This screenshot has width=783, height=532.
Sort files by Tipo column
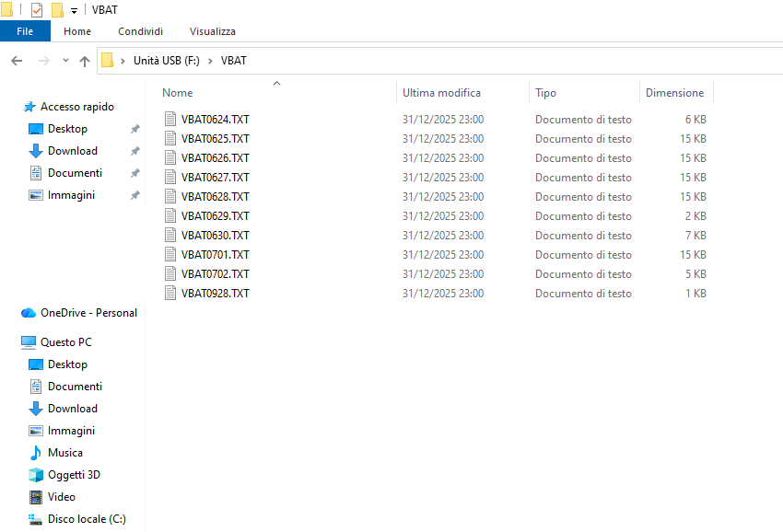pyautogui.click(x=546, y=93)
